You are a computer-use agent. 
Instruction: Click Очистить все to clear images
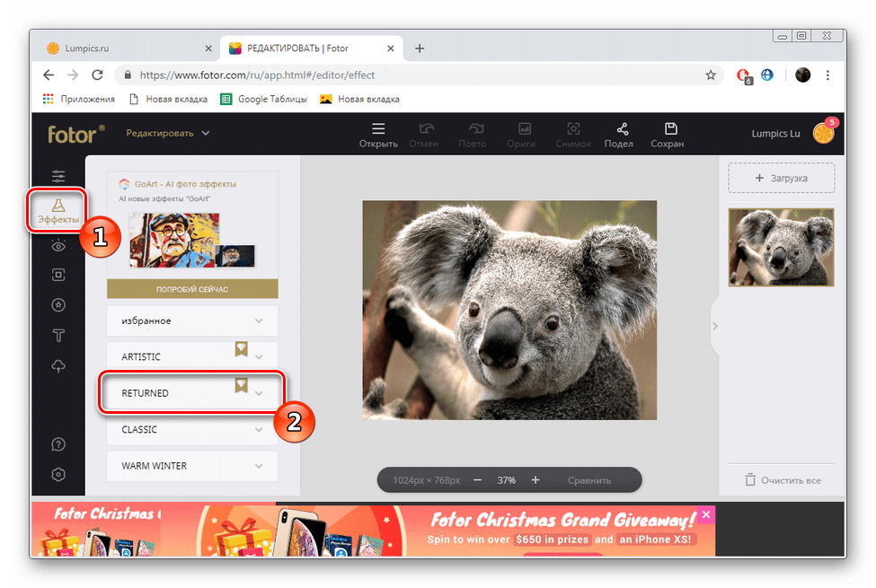pyautogui.click(x=783, y=480)
